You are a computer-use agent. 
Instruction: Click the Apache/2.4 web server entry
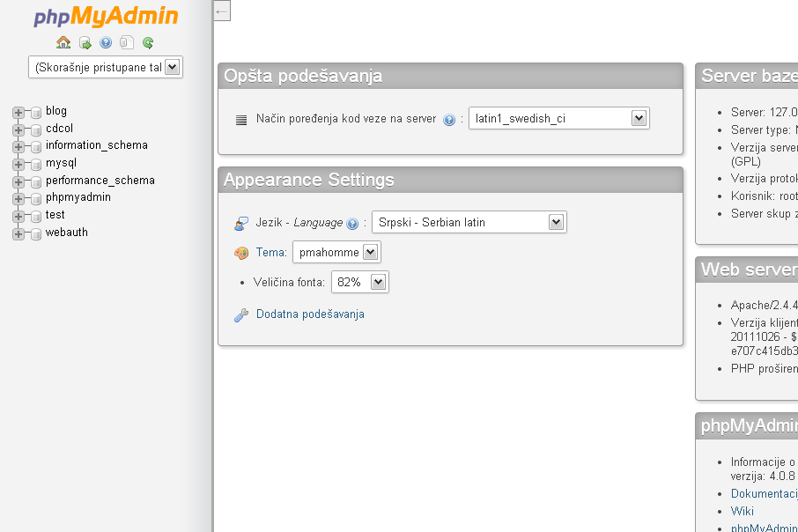pyautogui.click(x=765, y=305)
